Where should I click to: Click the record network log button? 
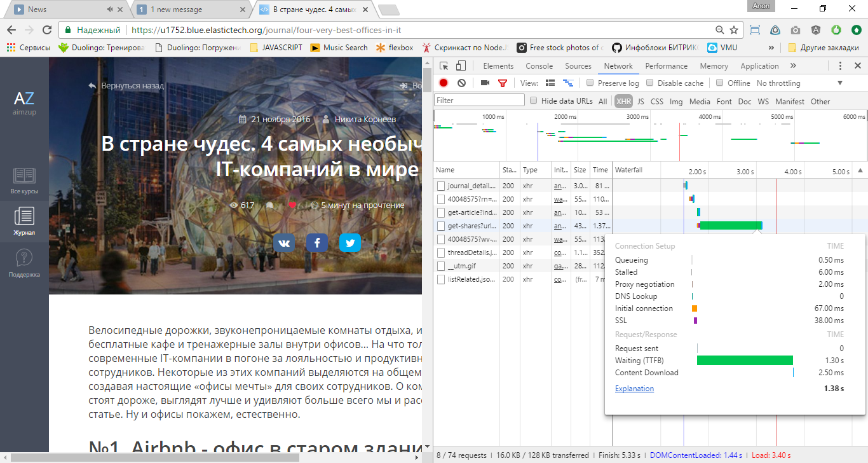444,83
